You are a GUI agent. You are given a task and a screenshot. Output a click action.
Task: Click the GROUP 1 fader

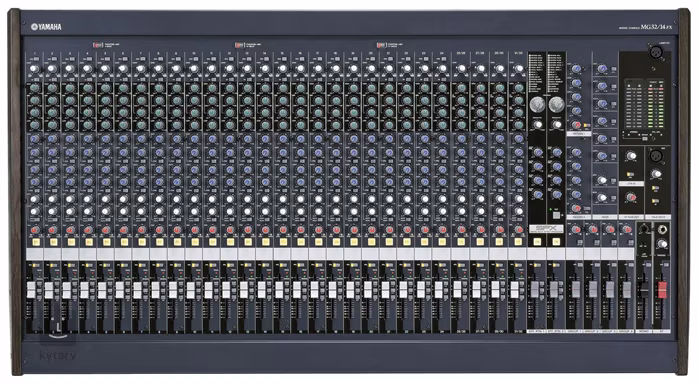point(576,290)
